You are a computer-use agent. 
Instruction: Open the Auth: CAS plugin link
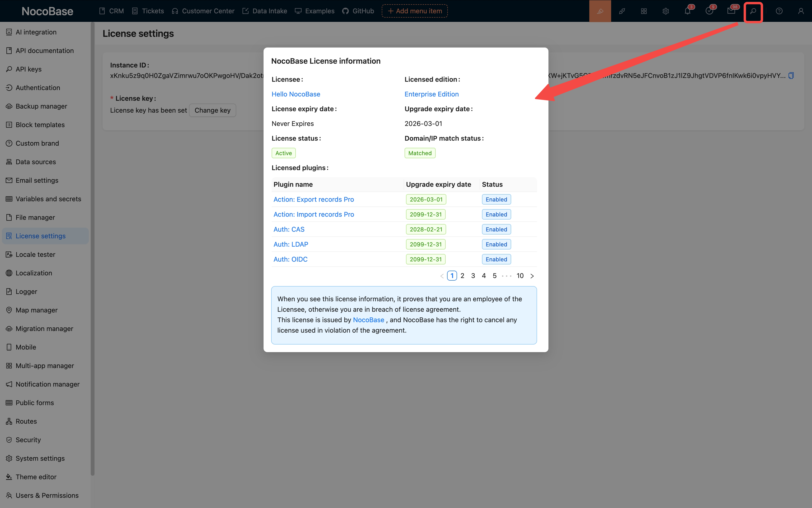pos(289,230)
